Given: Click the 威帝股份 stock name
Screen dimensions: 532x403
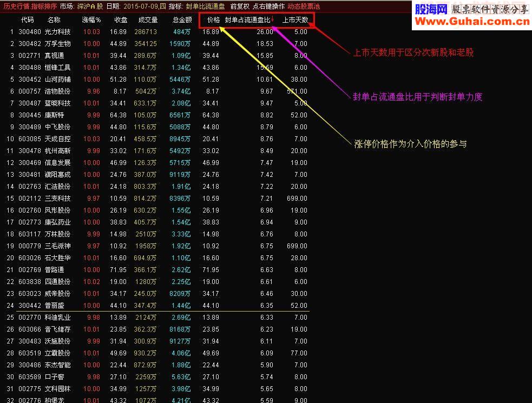Looking at the screenshot, I should [x=58, y=293].
